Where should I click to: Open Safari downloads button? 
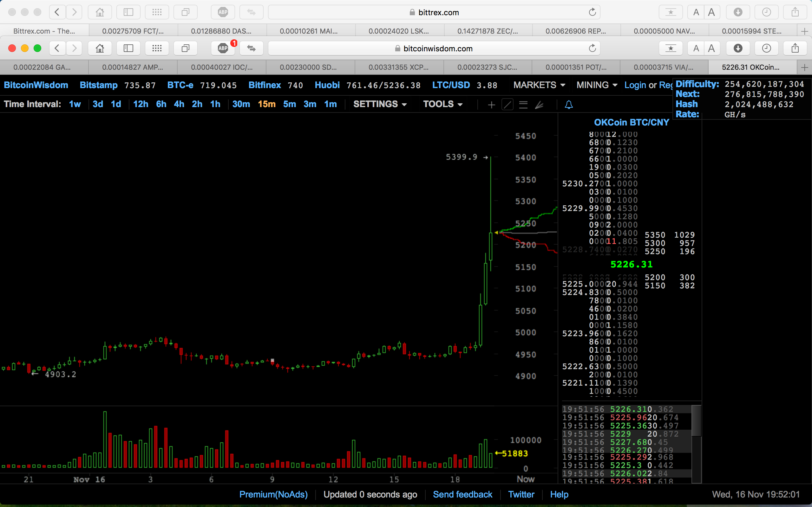coord(738,48)
